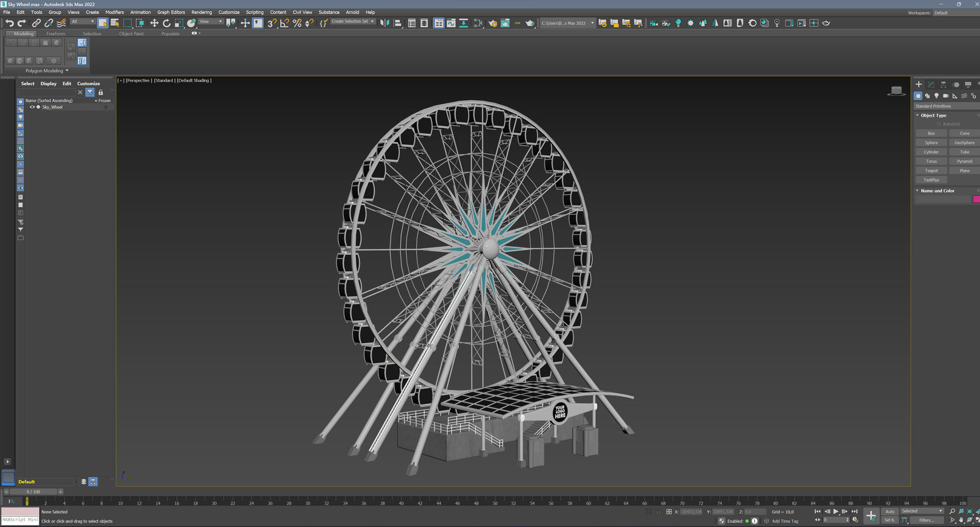Open the reference coordinate View dropdown
This screenshot has width=980, height=527.
pos(211,21)
